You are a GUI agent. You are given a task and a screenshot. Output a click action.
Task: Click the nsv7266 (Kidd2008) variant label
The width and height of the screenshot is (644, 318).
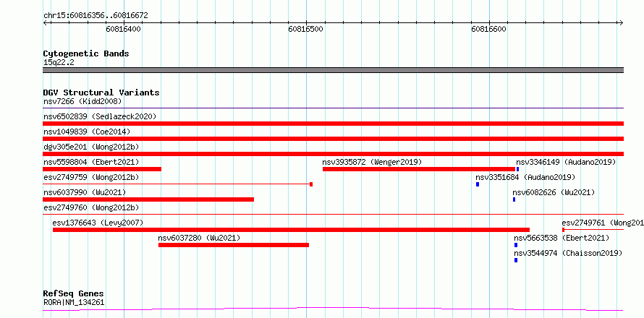82,101
